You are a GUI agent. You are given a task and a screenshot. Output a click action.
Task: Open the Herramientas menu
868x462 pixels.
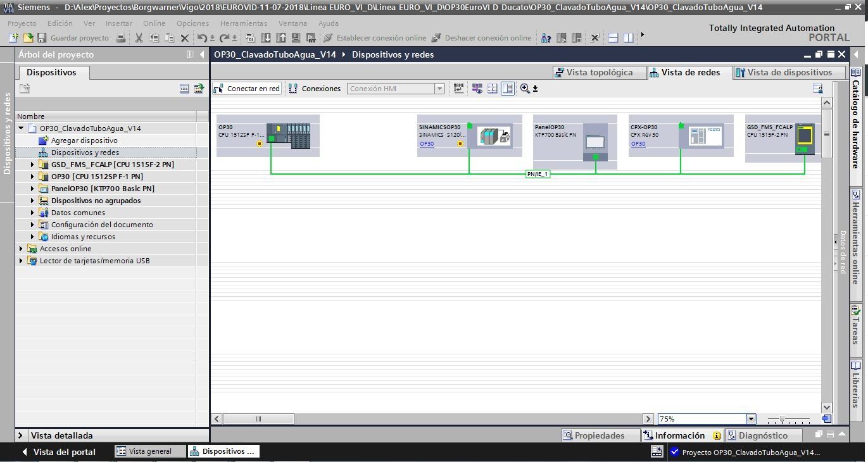point(244,23)
